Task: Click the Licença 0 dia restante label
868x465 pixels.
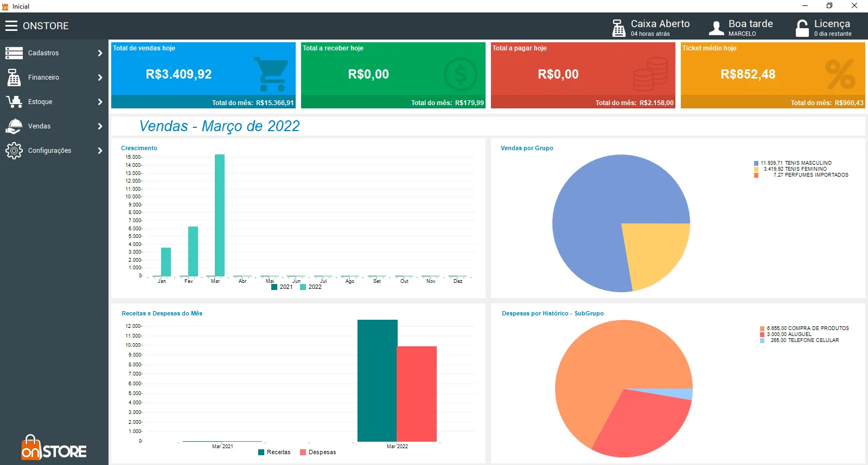Action: pos(833,28)
